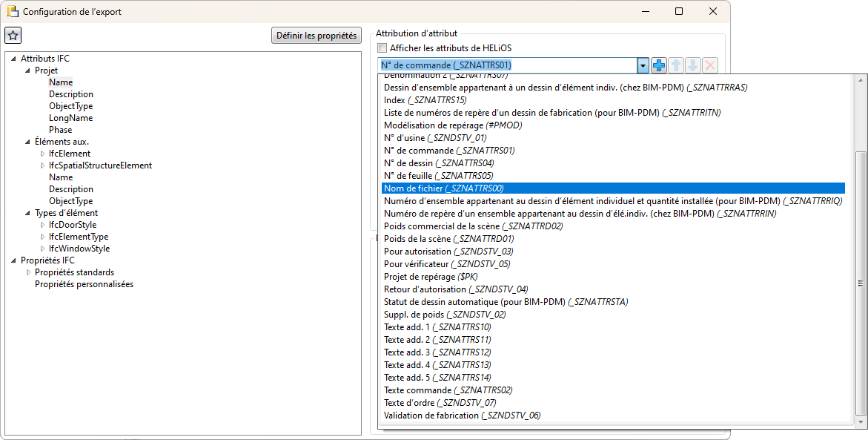Select ObjectType under Projet
The image size is (868, 440).
[71, 106]
